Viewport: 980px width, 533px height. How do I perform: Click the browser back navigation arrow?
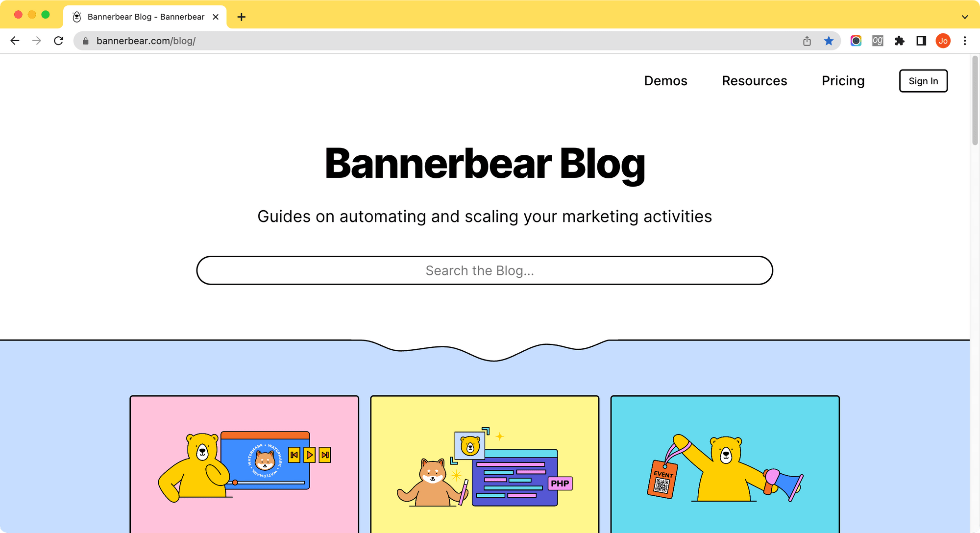(x=14, y=41)
